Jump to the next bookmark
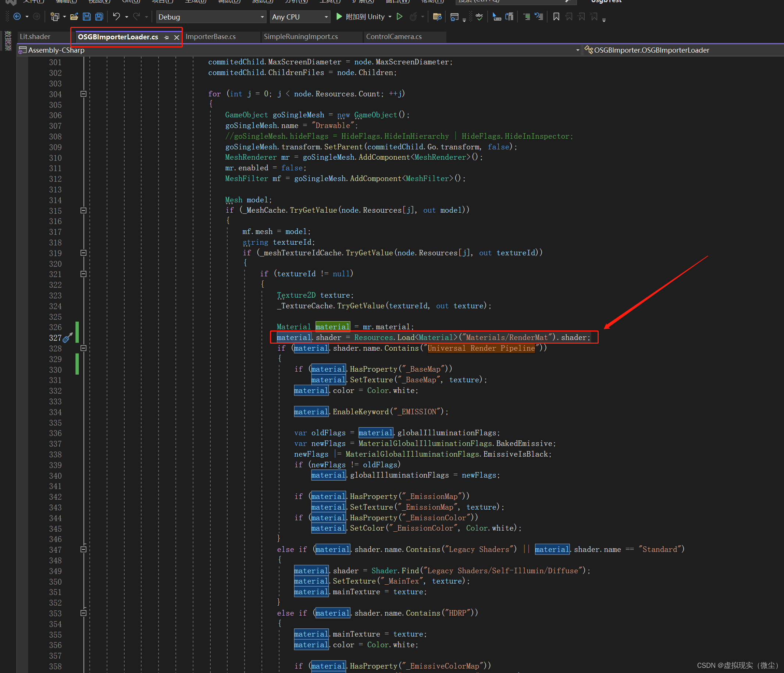The image size is (784, 673). click(581, 17)
